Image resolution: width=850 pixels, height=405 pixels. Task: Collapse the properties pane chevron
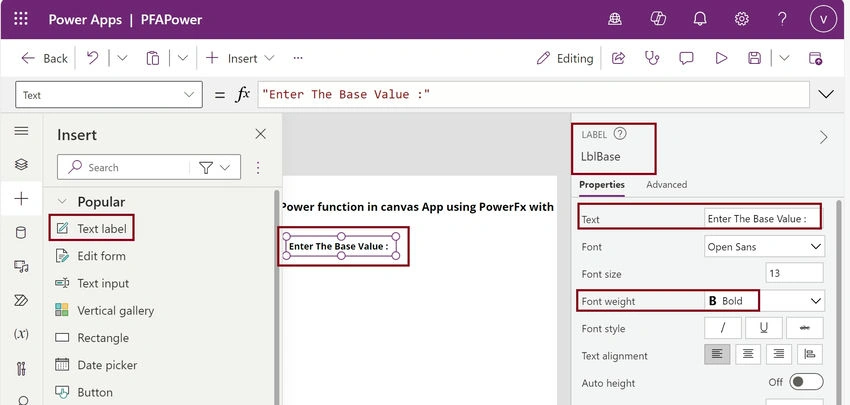823,137
